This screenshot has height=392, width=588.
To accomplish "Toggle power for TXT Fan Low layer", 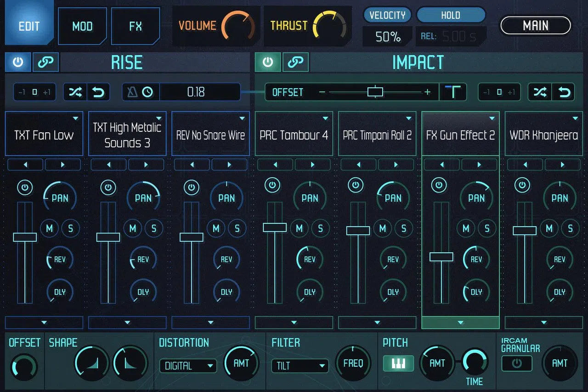I will tap(25, 187).
